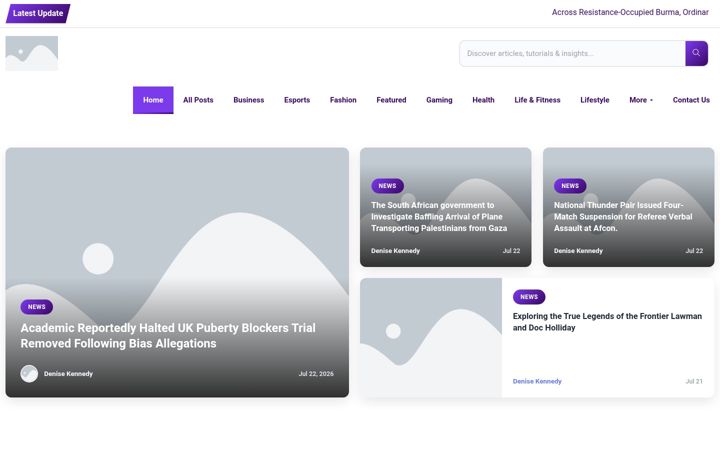This screenshot has height=450, width=720.
Task: Click the Jul 22 date on the South African card
Action: coord(511,251)
